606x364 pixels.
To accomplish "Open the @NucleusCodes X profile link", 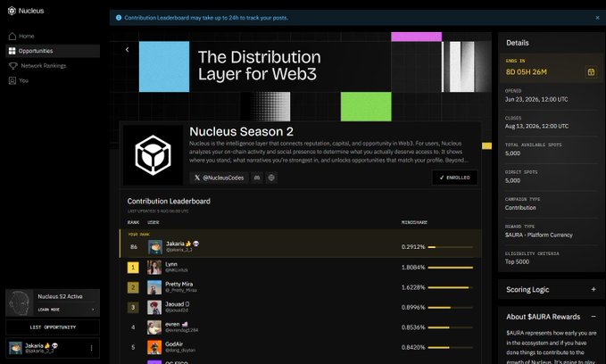I will pyautogui.click(x=220, y=178).
